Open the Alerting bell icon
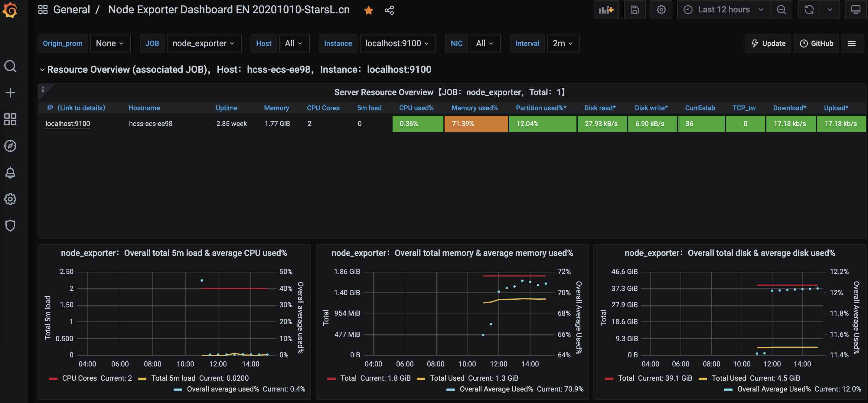The width and height of the screenshot is (868, 403). [10, 172]
